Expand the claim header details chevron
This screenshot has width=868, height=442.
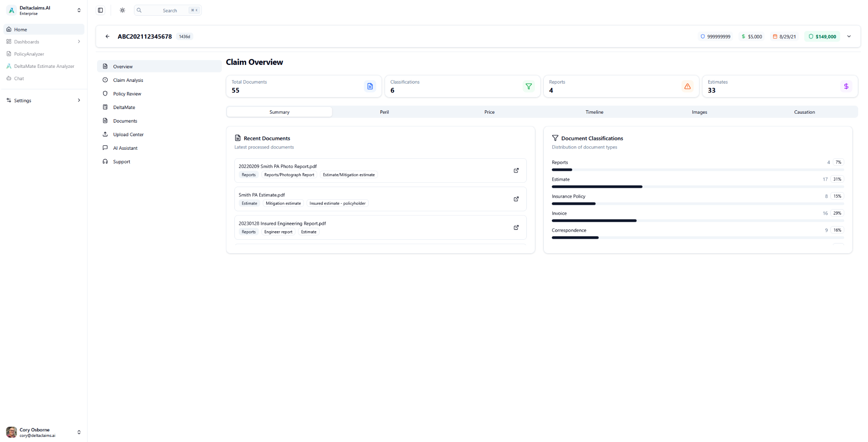click(849, 36)
